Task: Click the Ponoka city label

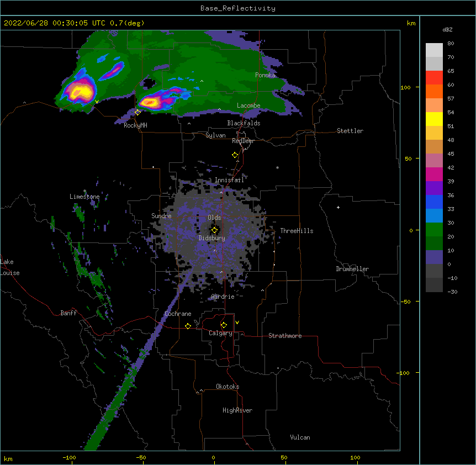Action: click(265, 75)
